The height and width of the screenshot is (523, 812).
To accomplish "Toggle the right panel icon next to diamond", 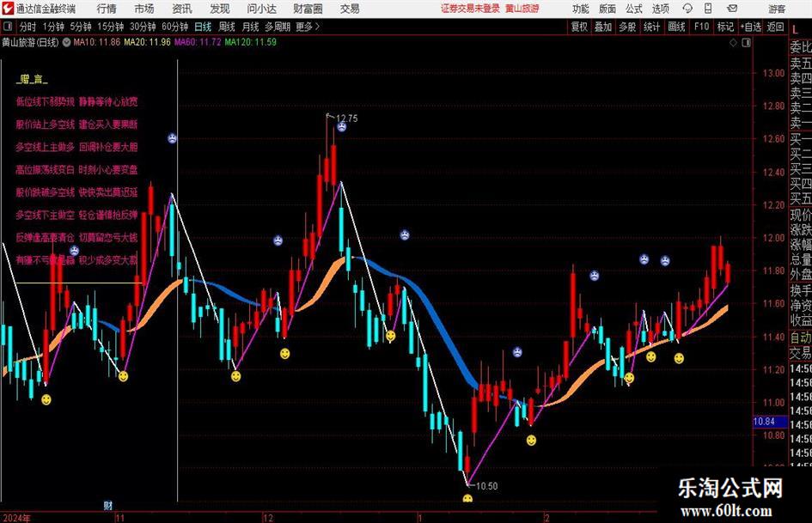I will click(x=746, y=42).
